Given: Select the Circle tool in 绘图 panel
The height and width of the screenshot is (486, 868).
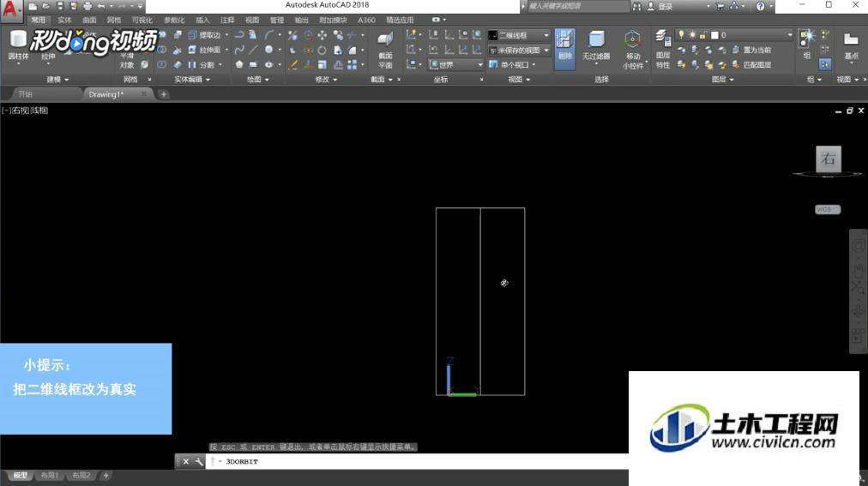Looking at the screenshot, I should [x=268, y=50].
